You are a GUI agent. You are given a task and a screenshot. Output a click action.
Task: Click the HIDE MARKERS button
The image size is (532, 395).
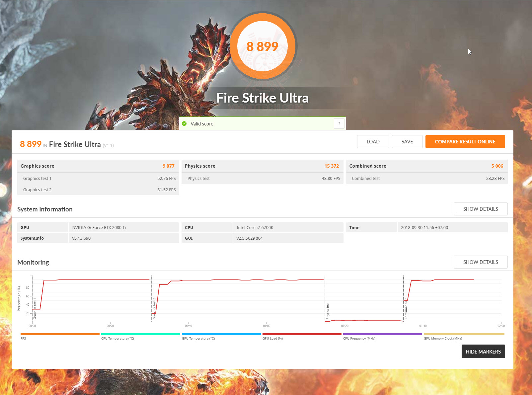pyautogui.click(x=483, y=352)
